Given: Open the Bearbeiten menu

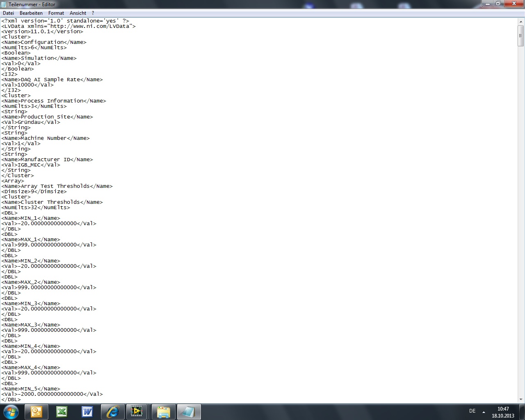Looking at the screenshot, I should point(31,13).
